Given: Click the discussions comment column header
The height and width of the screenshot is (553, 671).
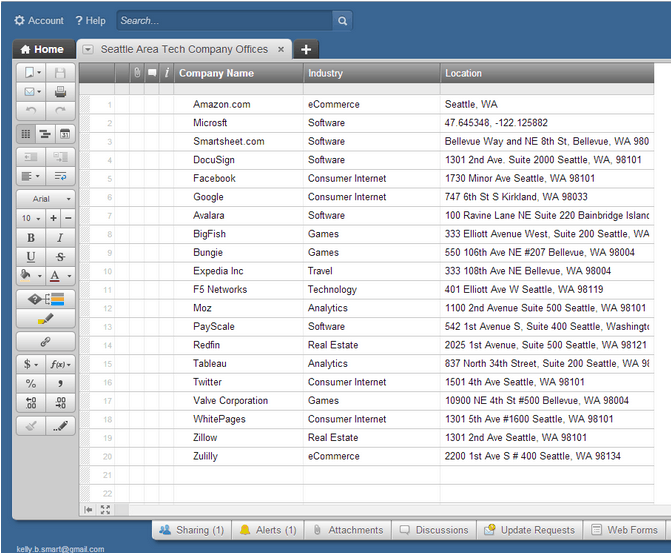Looking at the screenshot, I should coord(152,73).
